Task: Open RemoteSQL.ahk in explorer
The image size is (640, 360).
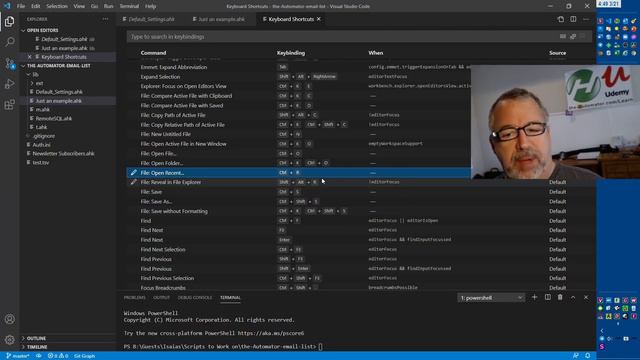Action: [x=54, y=118]
